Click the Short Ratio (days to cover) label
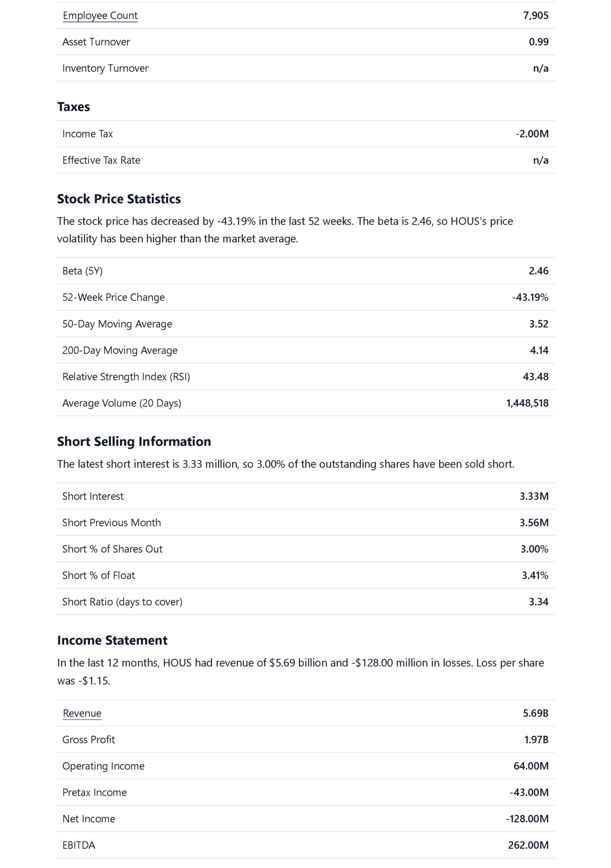Screen dimensions: 611x868 (122, 602)
